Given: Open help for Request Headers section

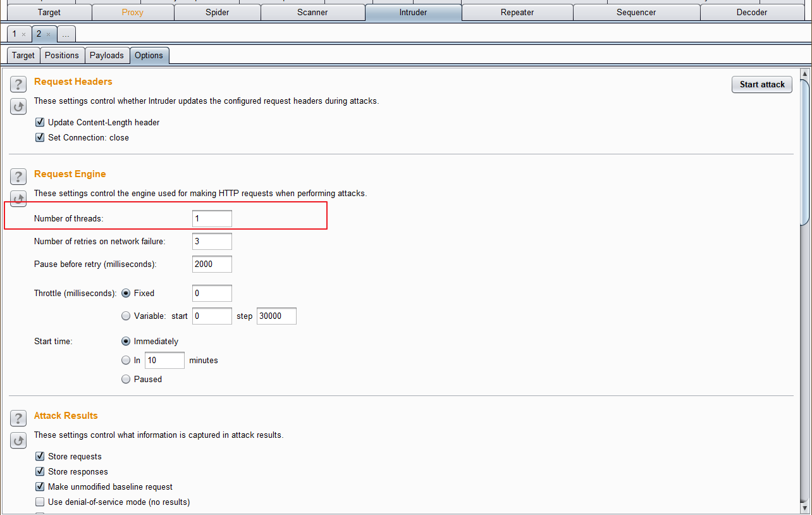Looking at the screenshot, I should [x=18, y=84].
